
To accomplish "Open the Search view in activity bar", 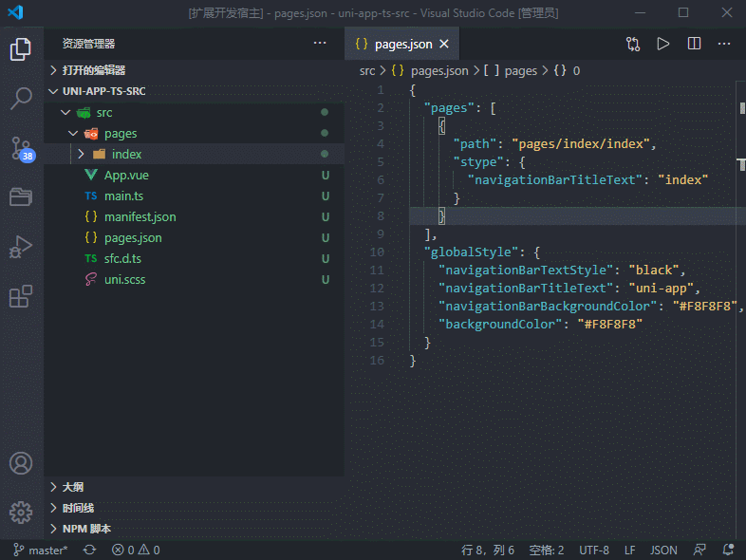I will (x=21, y=99).
